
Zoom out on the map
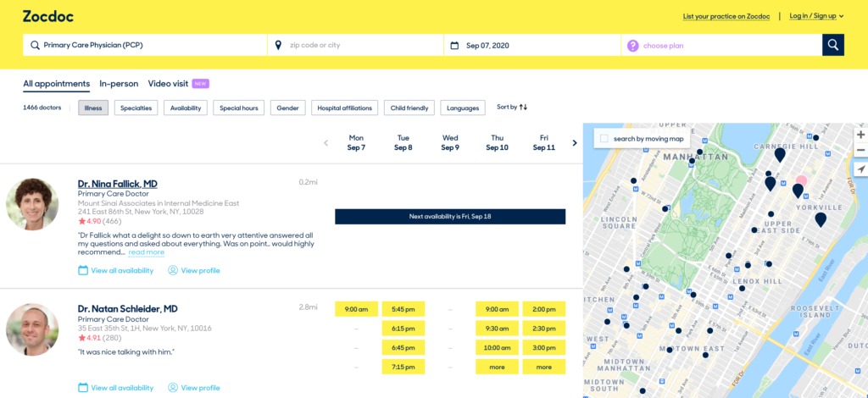[860, 151]
